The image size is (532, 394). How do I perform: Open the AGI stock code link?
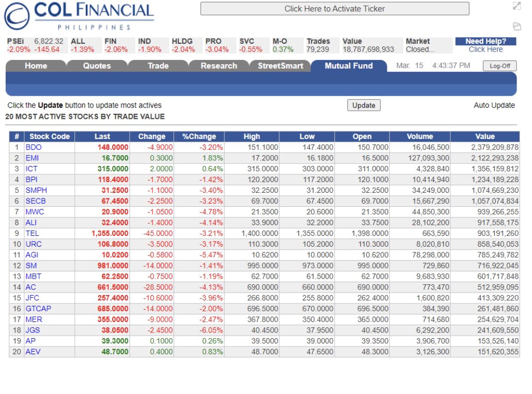tap(32, 255)
